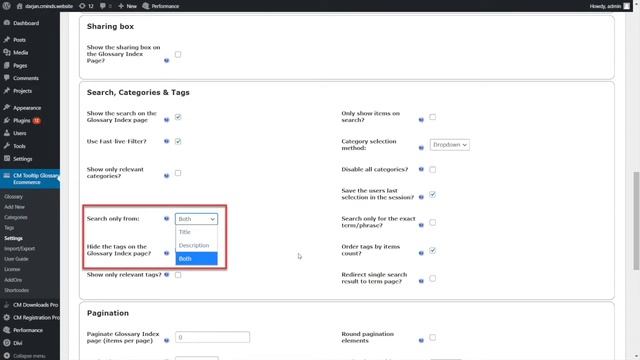Open User Guide submenu link
This screenshot has height=360, width=640.
16,259
